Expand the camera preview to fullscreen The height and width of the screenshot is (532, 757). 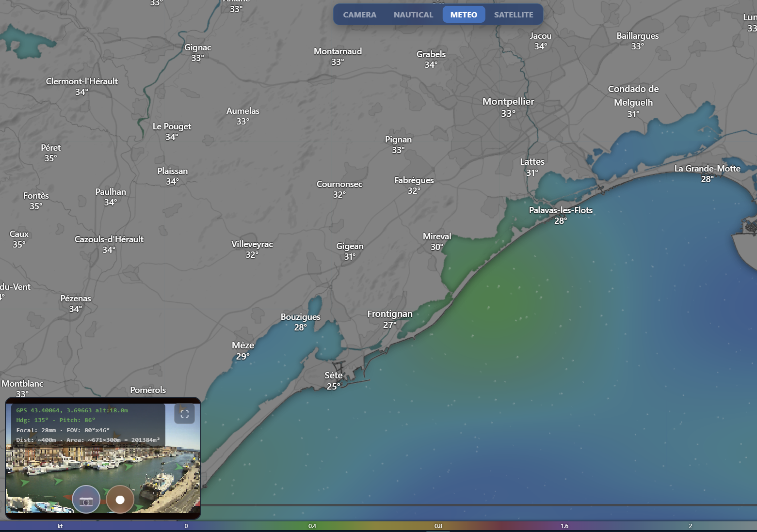[x=185, y=414]
